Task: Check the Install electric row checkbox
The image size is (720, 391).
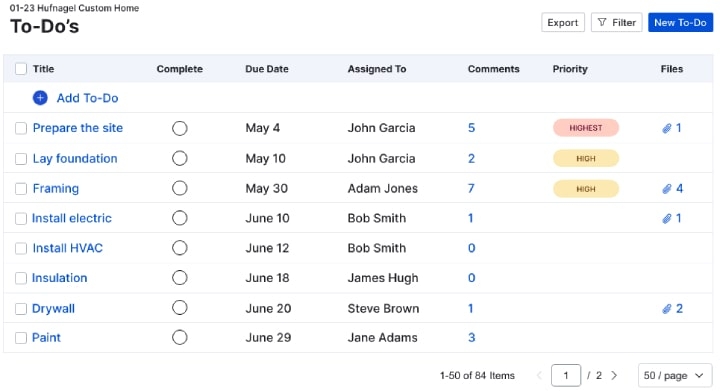Action: tap(21, 218)
